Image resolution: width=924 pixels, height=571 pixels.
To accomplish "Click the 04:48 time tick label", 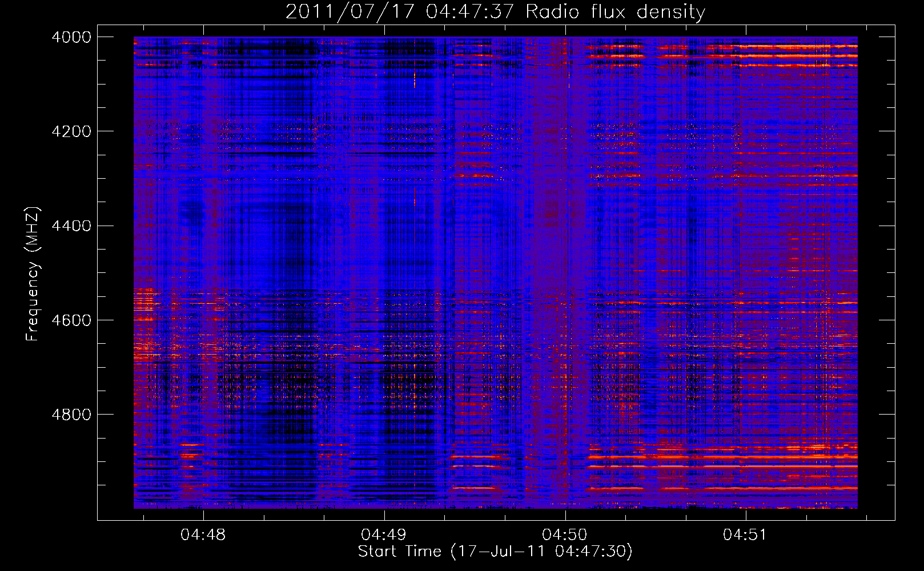I will point(203,535).
